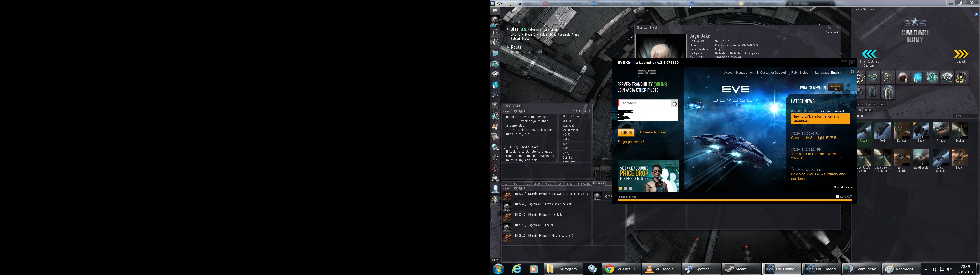Image resolution: width=980 pixels, height=275 pixels.
Task: Expand the More stories dropdown
Action: pyautogui.click(x=843, y=187)
